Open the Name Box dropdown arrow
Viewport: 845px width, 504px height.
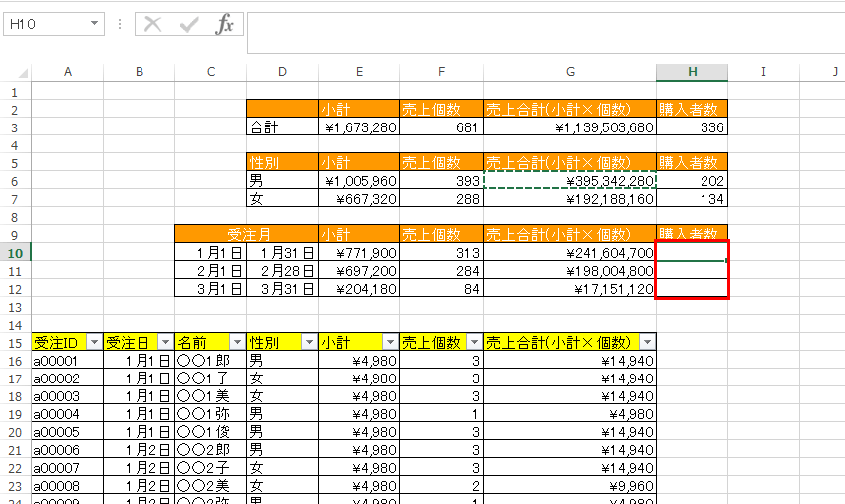(x=95, y=24)
